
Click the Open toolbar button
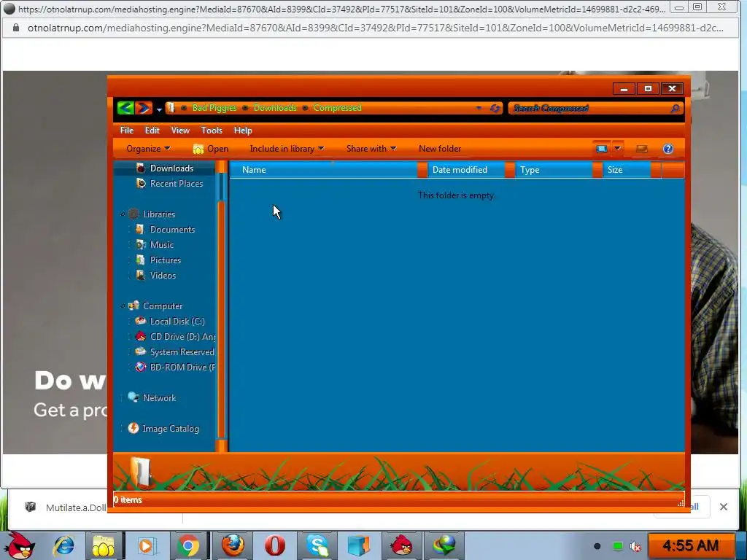(211, 149)
